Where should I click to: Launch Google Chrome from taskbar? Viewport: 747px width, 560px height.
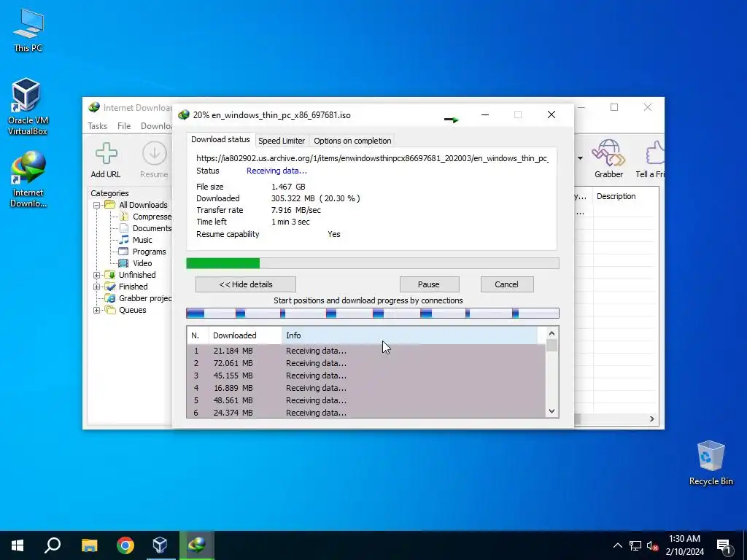125,545
